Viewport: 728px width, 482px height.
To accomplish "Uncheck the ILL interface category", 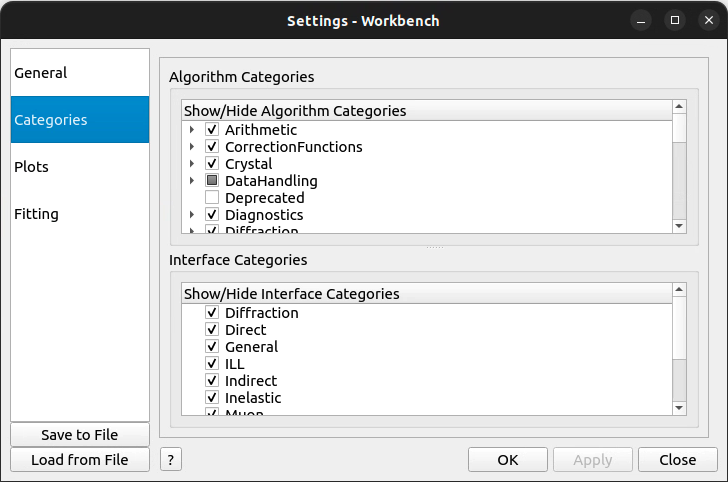I will (x=212, y=364).
